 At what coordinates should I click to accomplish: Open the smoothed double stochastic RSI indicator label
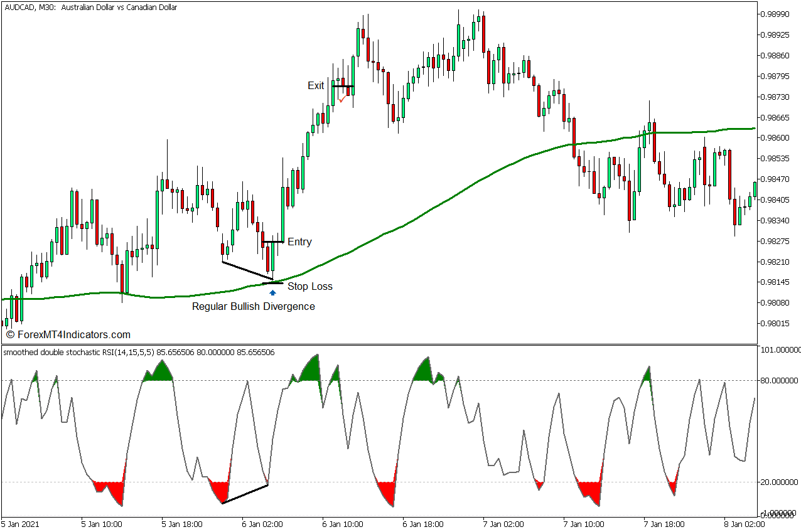click(x=138, y=353)
